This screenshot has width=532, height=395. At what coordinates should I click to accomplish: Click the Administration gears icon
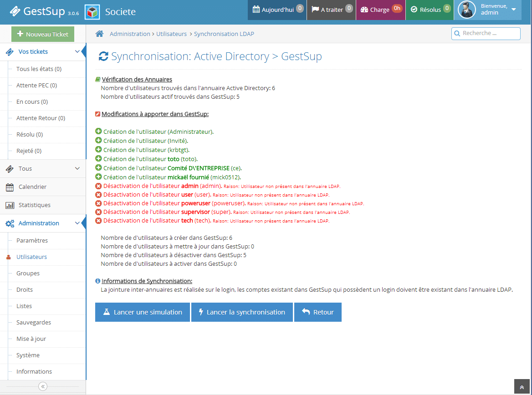10,223
